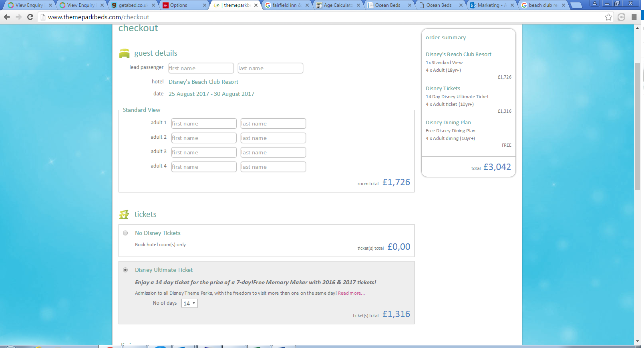This screenshot has width=644, height=348.
Task: Click the date range 25 August 2017 - 30 August 2017
Action: pyautogui.click(x=211, y=94)
